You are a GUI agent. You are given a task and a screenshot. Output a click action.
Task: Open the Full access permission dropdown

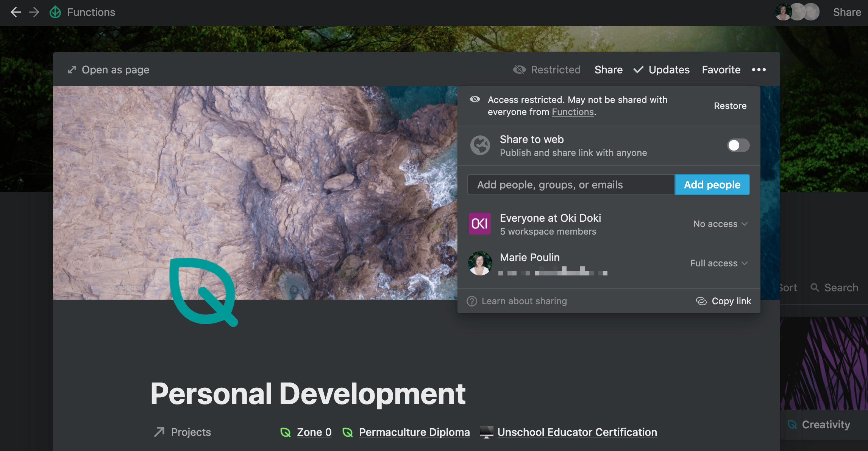[719, 263]
